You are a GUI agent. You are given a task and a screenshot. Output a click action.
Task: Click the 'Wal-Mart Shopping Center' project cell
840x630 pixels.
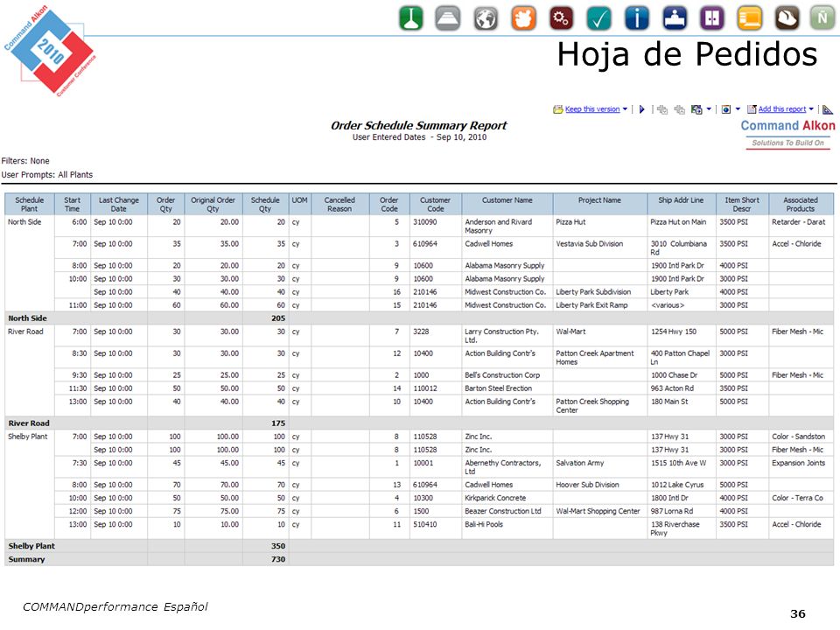599,511
